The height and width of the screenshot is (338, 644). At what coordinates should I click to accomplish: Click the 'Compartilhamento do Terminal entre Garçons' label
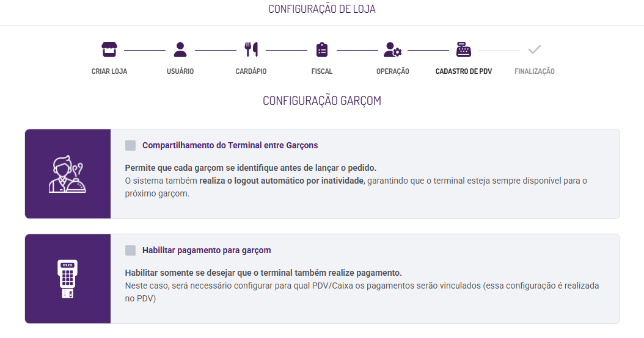[230, 145]
